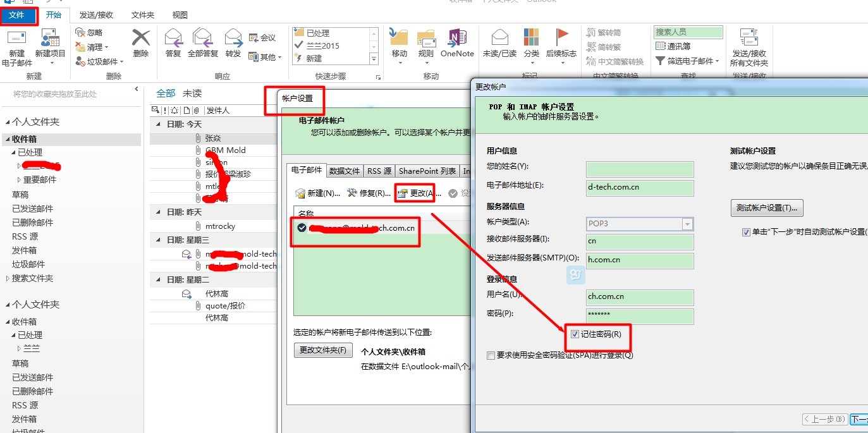This screenshot has width=868, height=433.
Task: Click inside the 搜索人员 search box
Action: pos(688,31)
